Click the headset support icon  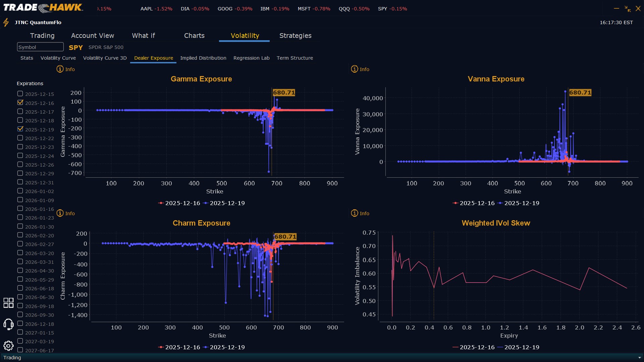coord(8,324)
